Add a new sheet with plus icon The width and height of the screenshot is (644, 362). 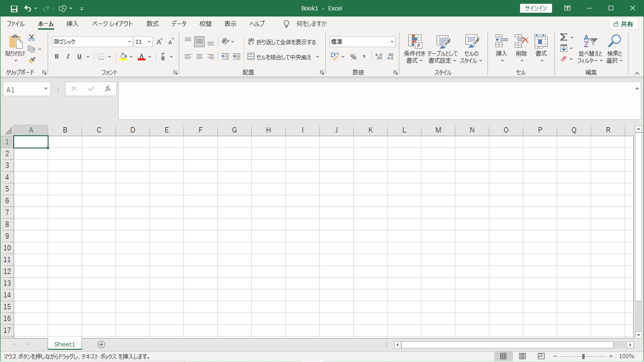tap(101, 345)
